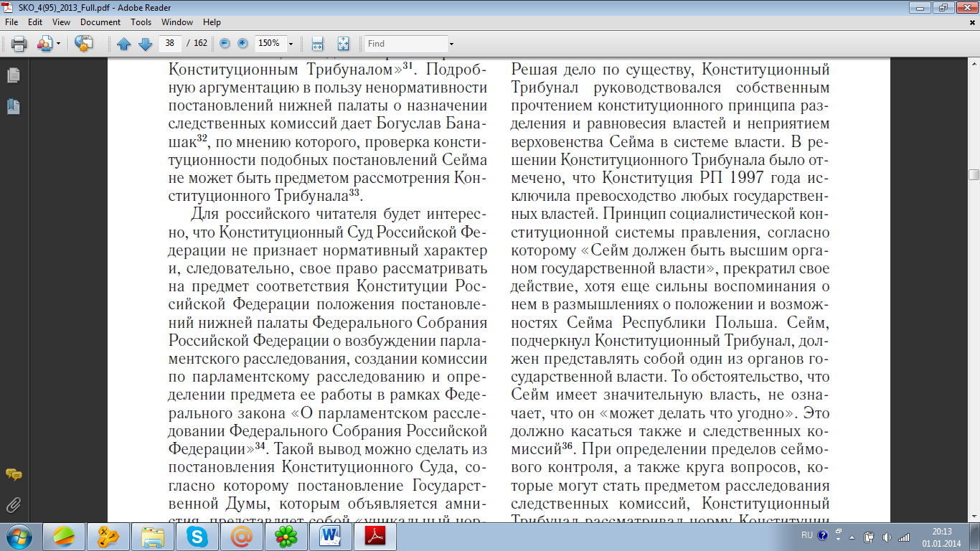This screenshot has width=980, height=551.
Task: Open the Pages thumbnails panel icon
Action: [x=13, y=75]
